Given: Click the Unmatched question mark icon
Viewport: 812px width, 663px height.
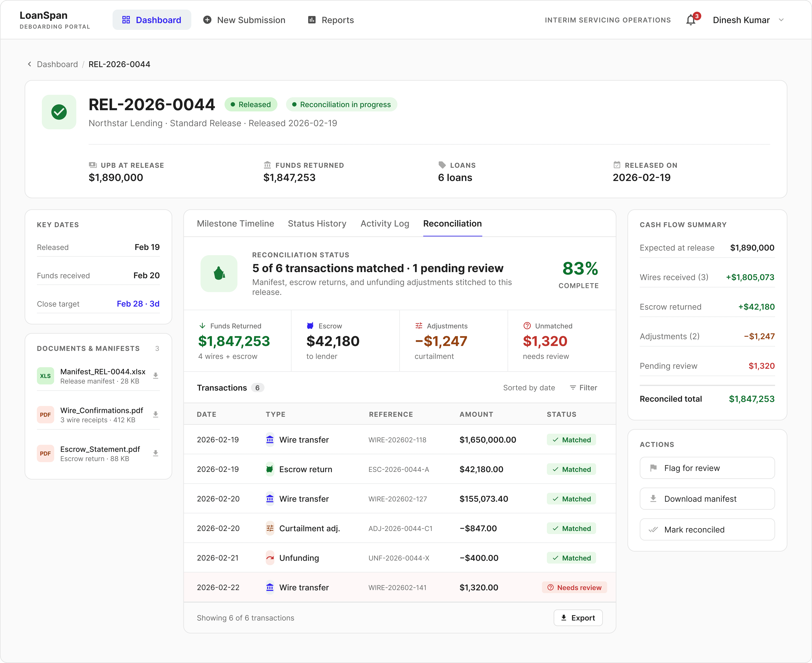Looking at the screenshot, I should [x=527, y=326].
